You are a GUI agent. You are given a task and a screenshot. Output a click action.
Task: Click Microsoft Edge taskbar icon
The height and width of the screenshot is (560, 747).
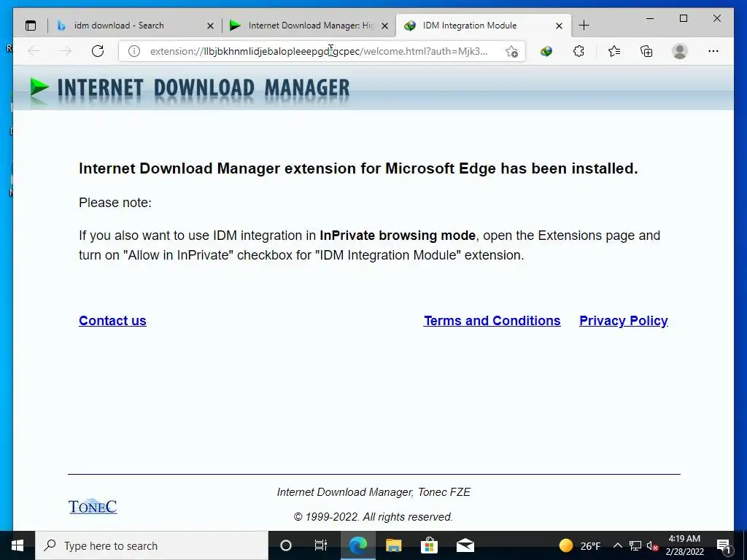point(357,545)
